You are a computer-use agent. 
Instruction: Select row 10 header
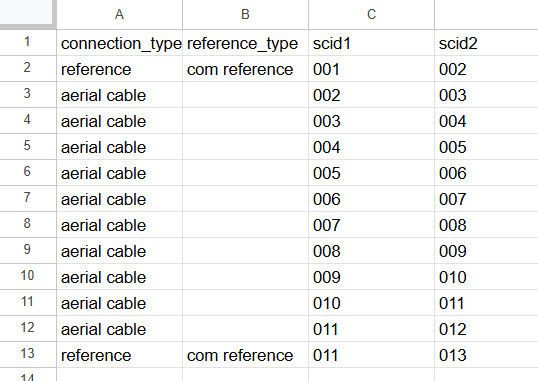click(28, 276)
